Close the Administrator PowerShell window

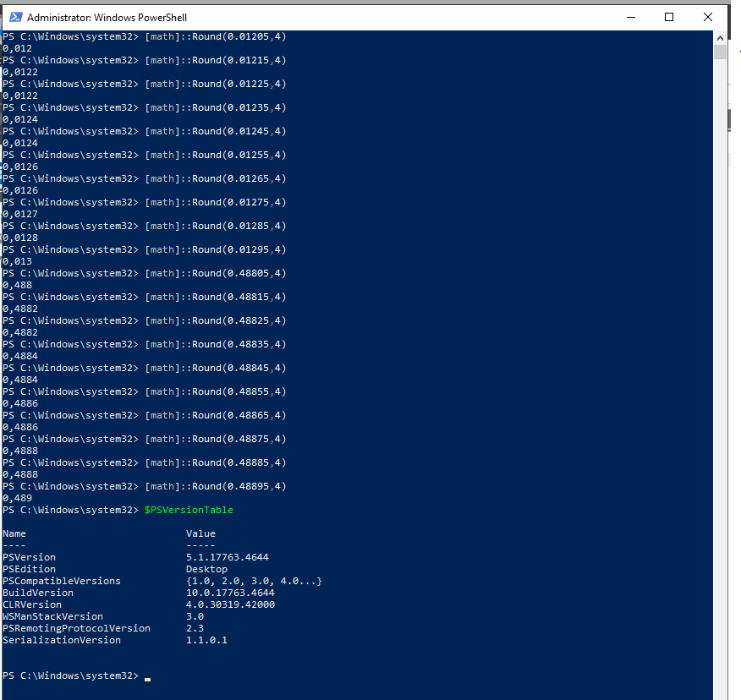(707, 18)
